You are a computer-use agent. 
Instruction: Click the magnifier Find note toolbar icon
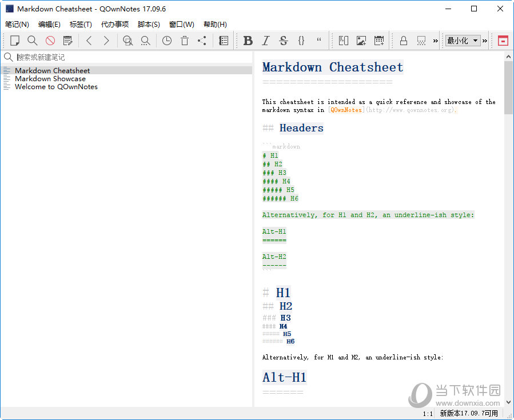(32, 41)
